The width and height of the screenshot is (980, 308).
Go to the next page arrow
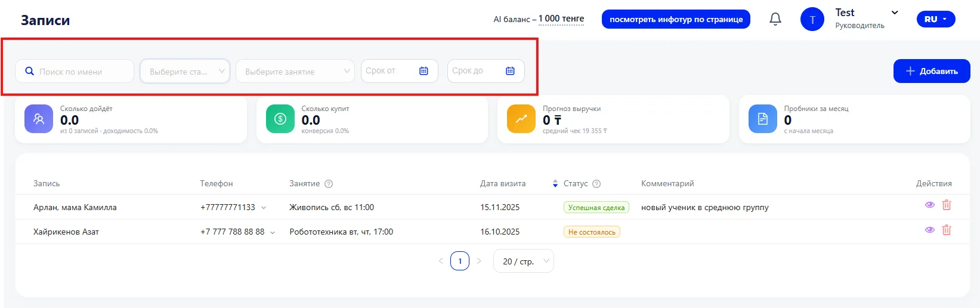click(479, 261)
